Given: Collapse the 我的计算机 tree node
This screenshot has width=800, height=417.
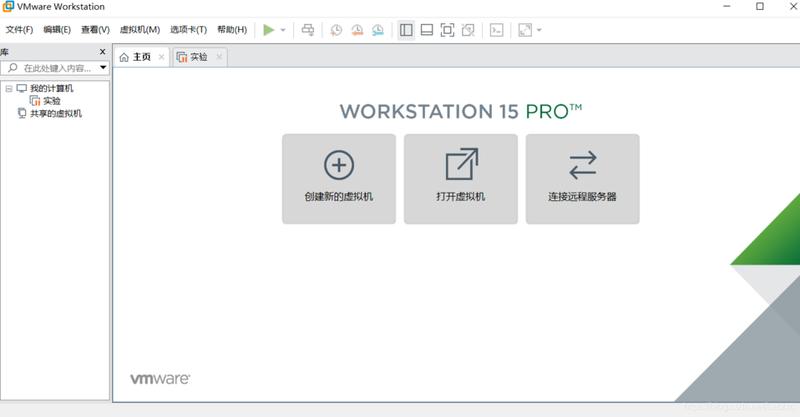Looking at the screenshot, I should point(9,88).
